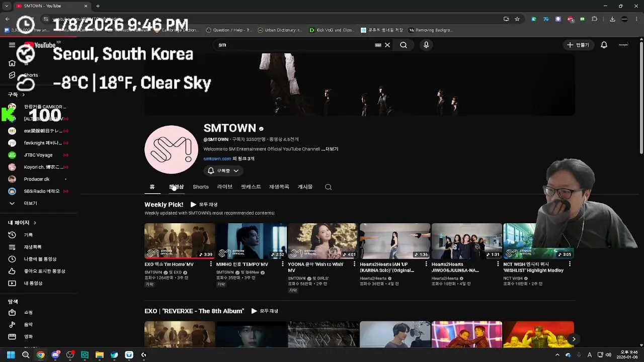Viewport: 644px width, 362px height.
Task: Select SBS Radio 에라오 subscription
Action: point(38,191)
